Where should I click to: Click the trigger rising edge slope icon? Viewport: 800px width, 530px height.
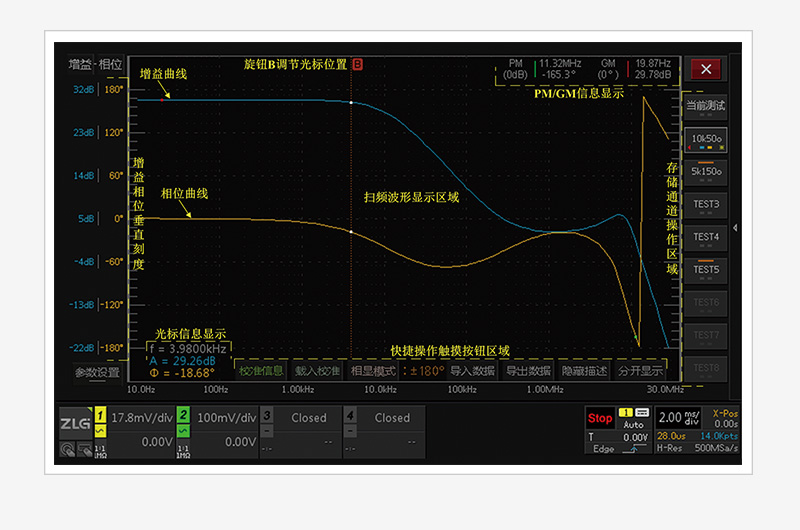point(633,449)
